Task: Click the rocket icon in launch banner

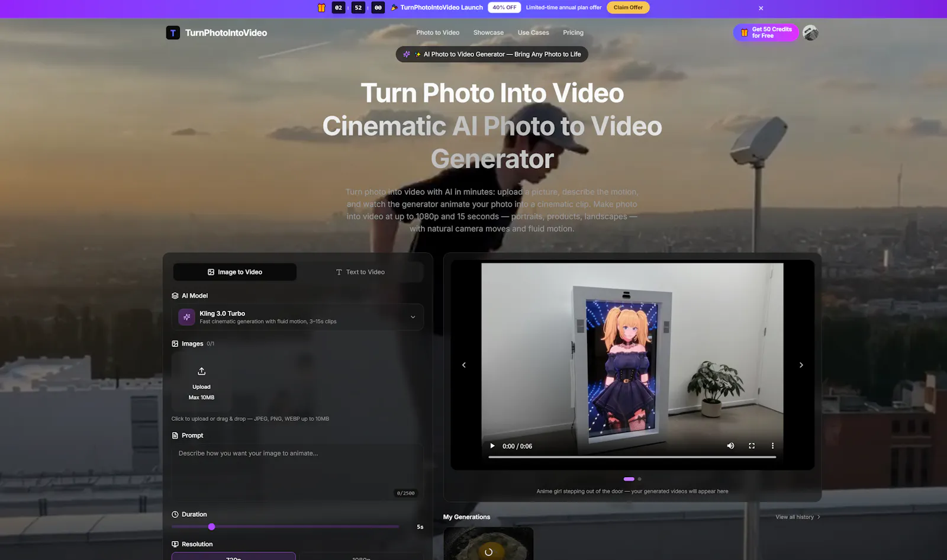Action: (x=394, y=8)
